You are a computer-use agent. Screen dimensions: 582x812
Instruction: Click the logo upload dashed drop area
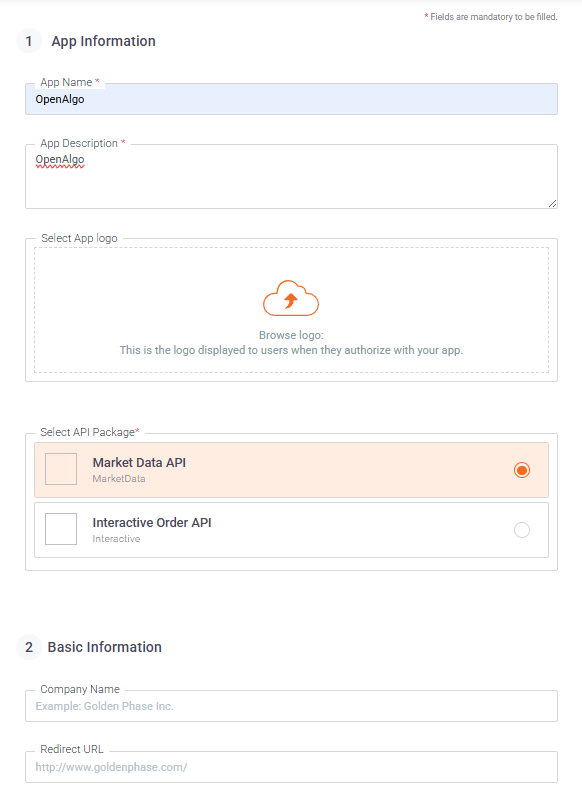292,310
